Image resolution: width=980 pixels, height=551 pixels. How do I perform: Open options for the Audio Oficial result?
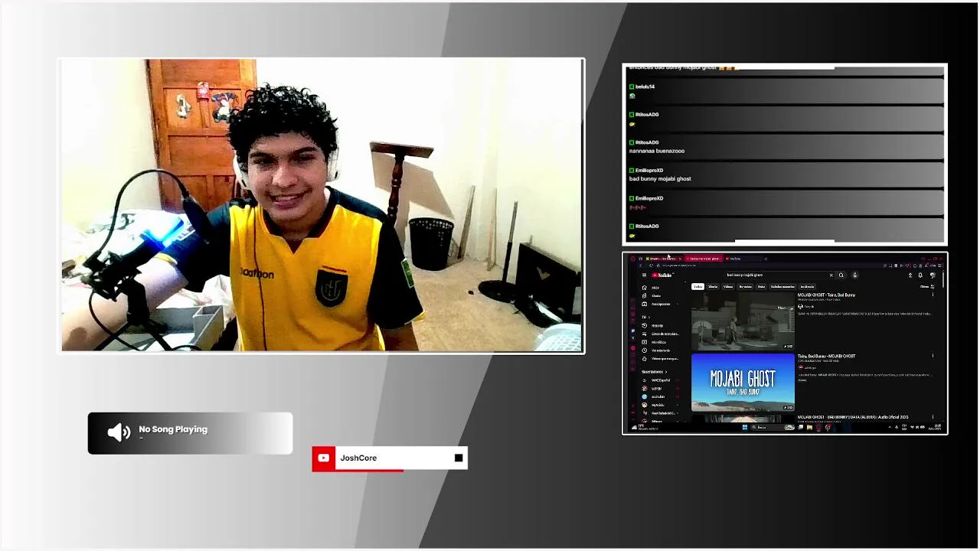point(933,417)
